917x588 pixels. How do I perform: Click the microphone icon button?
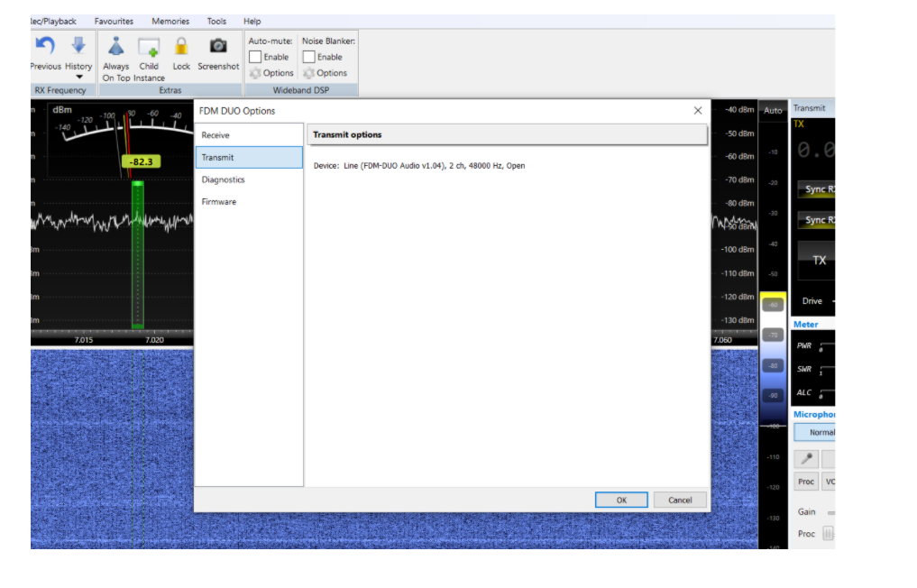[806, 459]
